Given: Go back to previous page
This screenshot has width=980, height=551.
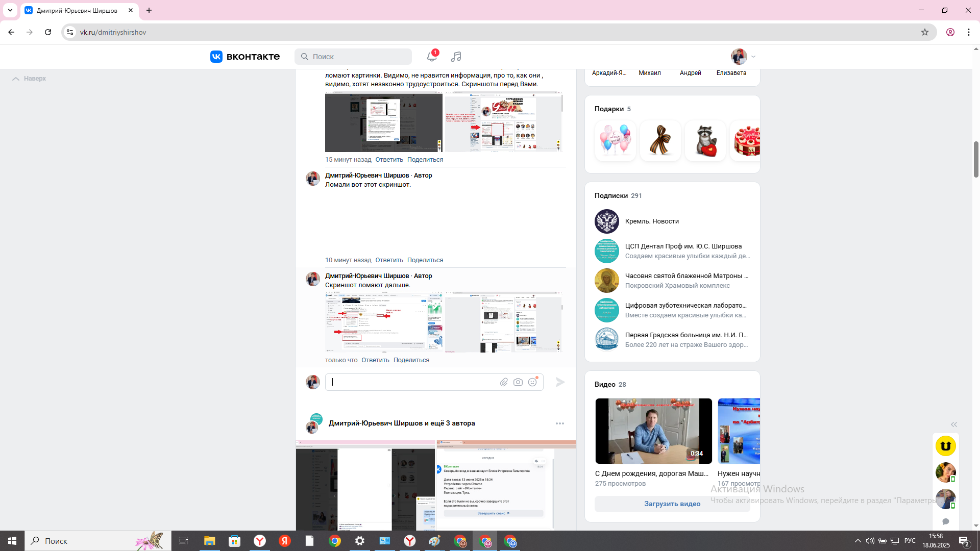Looking at the screenshot, I should click(11, 32).
